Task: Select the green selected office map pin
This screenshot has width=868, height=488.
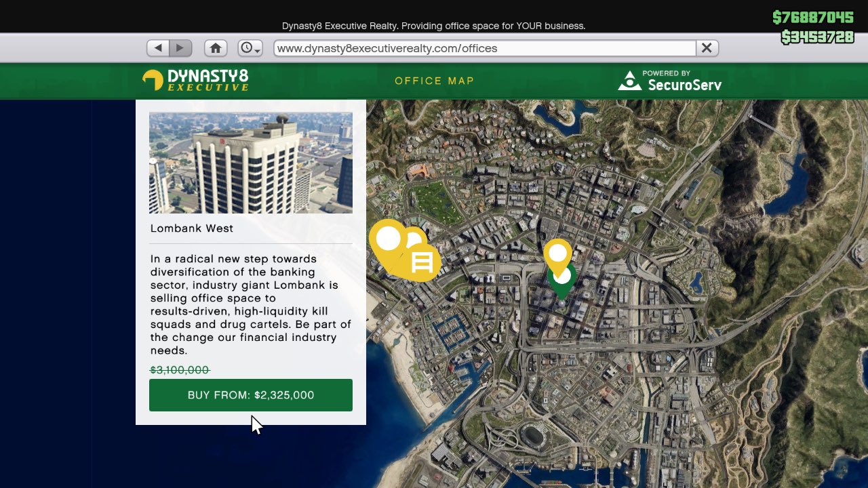Action: (562, 287)
